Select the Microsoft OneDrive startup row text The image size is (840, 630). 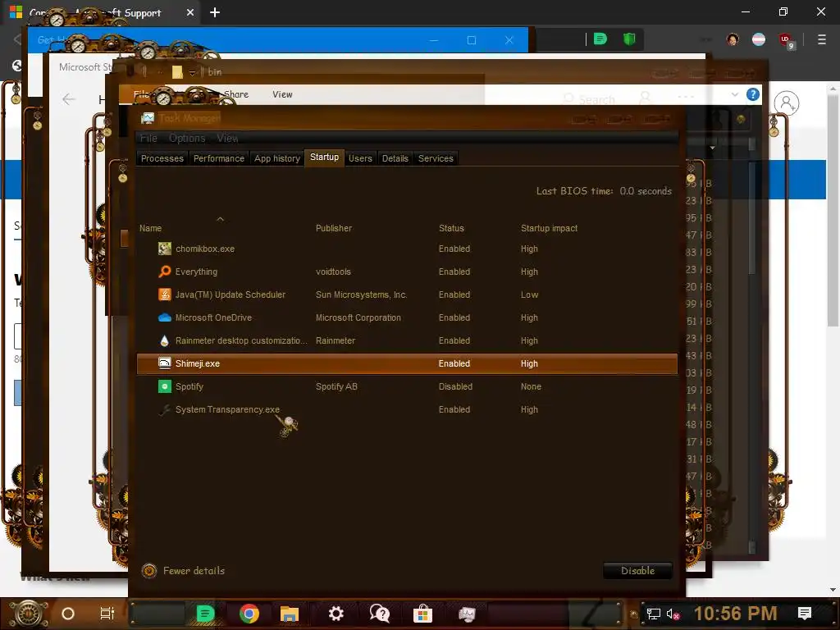pyautogui.click(x=213, y=317)
